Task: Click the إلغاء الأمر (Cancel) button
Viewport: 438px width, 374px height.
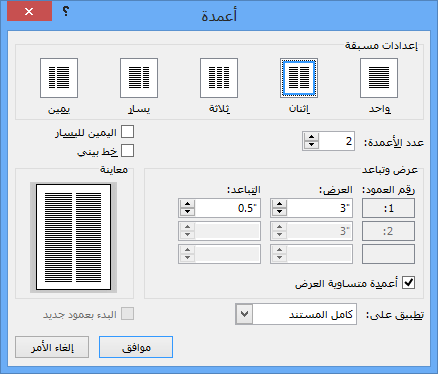Action: pyautogui.click(x=52, y=347)
